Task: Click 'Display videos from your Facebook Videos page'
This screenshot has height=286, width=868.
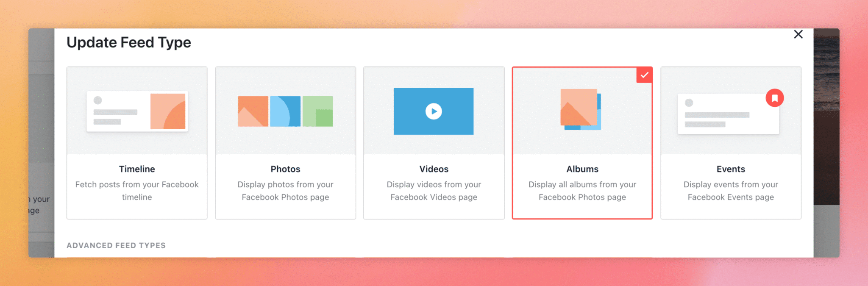Action: point(434,191)
